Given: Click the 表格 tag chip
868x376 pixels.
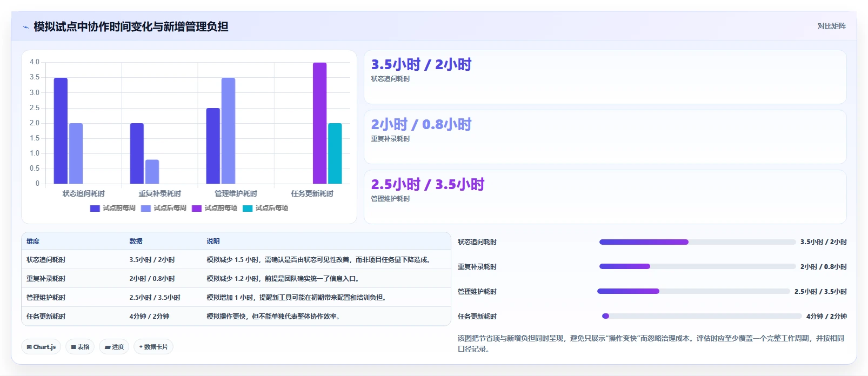Looking at the screenshot, I should [x=80, y=347].
